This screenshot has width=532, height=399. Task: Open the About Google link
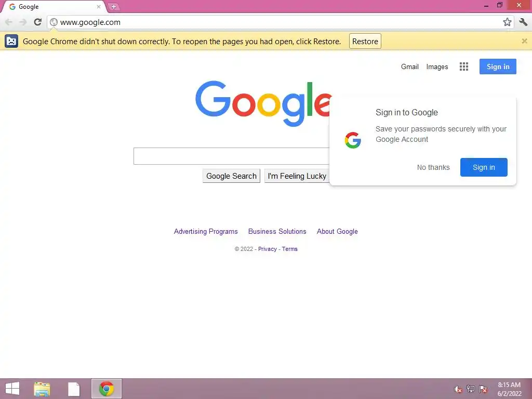337,231
